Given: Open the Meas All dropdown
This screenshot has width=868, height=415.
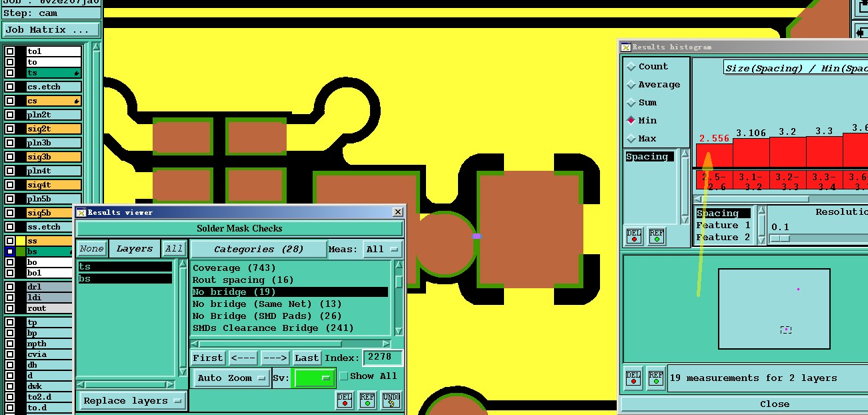Looking at the screenshot, I should pyautogui.click(x=383, y=250).
